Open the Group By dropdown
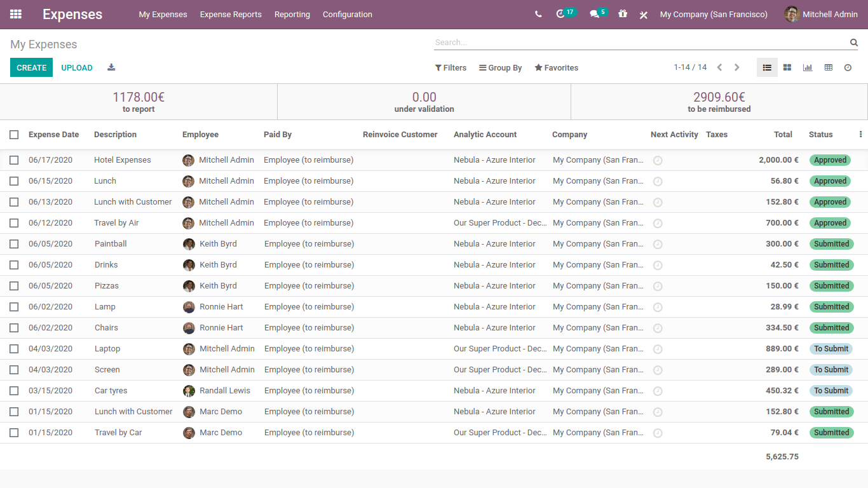868x488 pixels. (x=501, y=67)
